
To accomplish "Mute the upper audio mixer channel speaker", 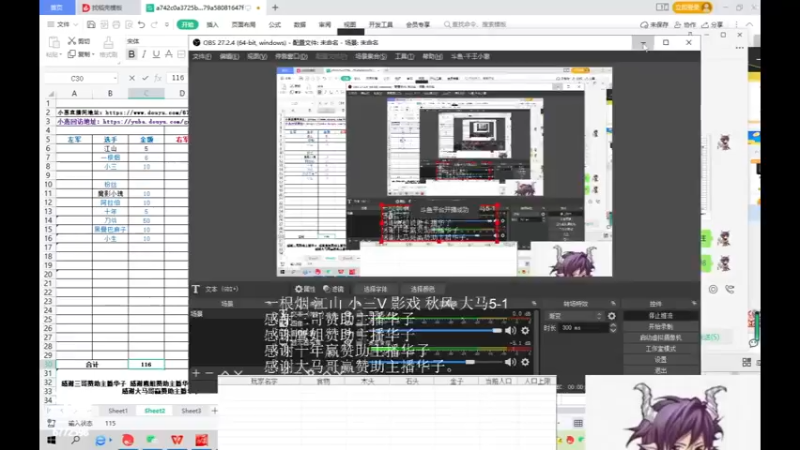I will coord(510,331).
